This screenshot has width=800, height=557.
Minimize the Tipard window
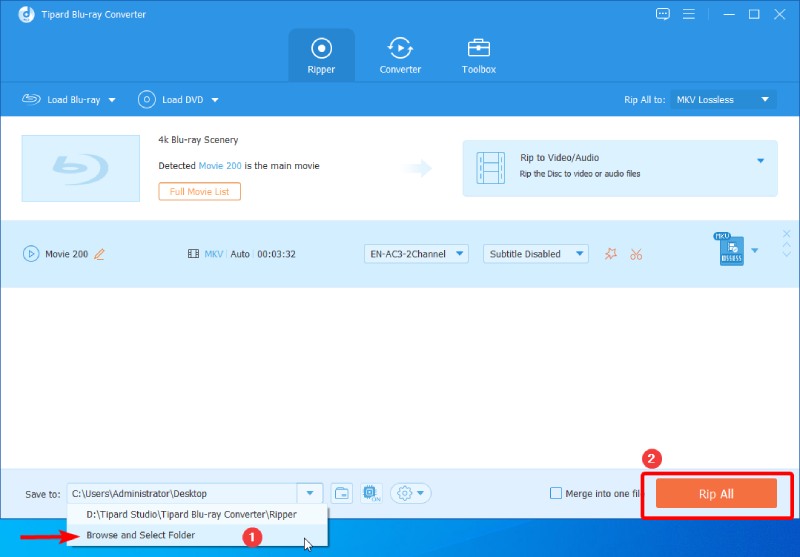point(729,14)
